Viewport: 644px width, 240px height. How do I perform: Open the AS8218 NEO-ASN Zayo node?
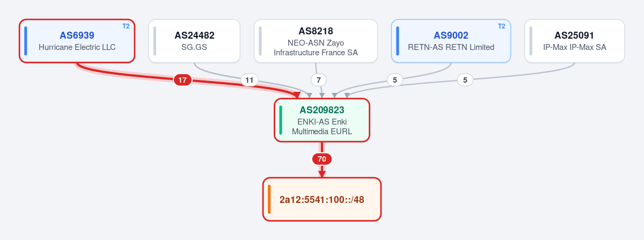click(316, 41)
